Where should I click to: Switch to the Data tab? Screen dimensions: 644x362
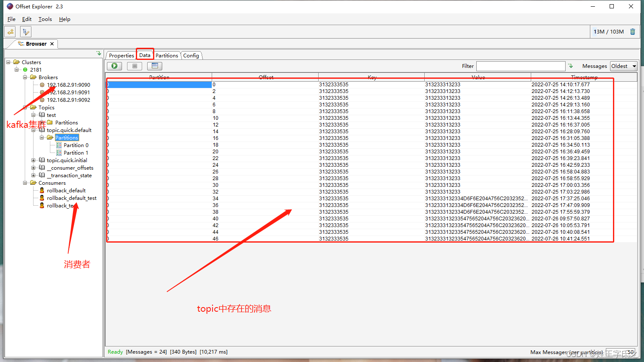[x=145, y=55]
